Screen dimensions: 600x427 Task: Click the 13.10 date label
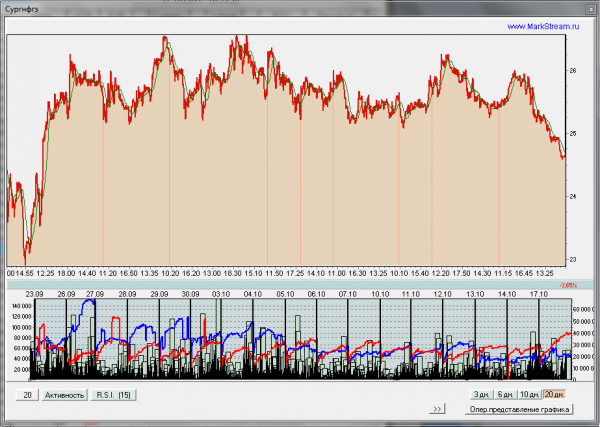tap(475, 294)
